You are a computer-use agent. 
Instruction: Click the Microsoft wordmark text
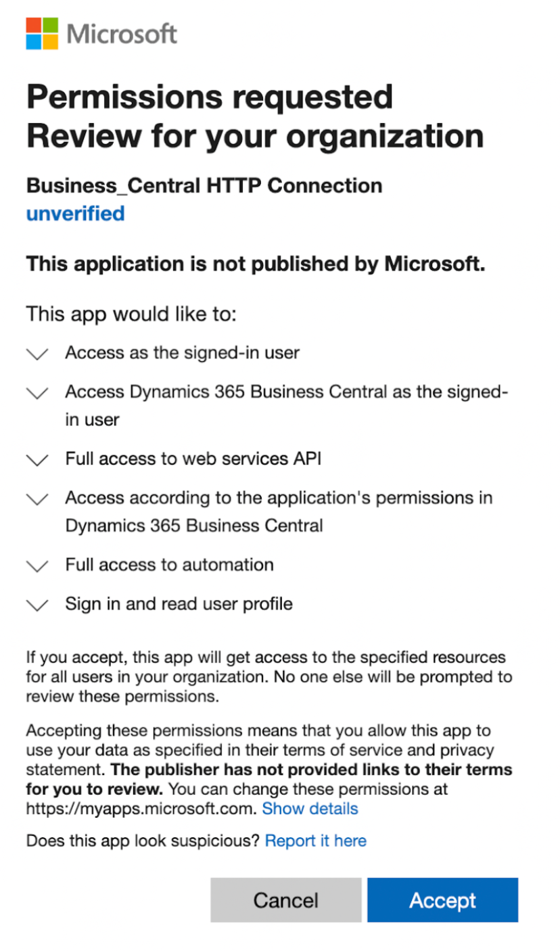coord(122,33)
